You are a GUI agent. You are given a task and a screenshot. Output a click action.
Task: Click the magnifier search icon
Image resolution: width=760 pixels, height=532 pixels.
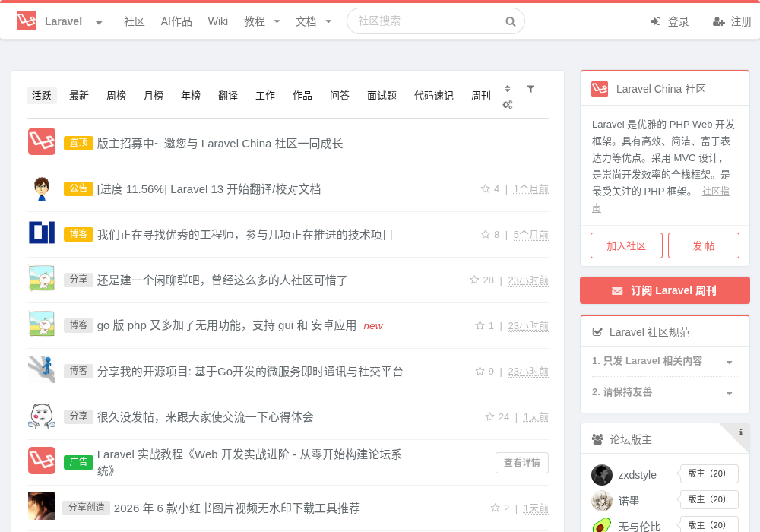pyautogui.click(x=510, y=21)
